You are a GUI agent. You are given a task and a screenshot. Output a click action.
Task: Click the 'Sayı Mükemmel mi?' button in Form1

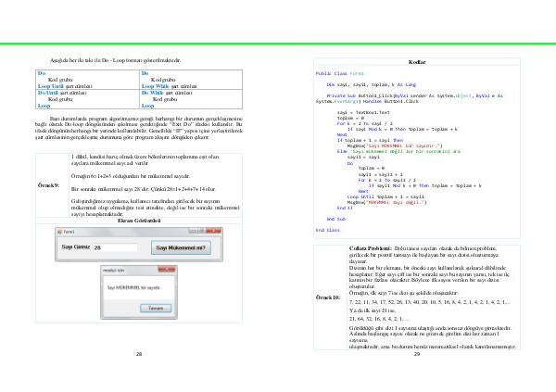[181, 247]
